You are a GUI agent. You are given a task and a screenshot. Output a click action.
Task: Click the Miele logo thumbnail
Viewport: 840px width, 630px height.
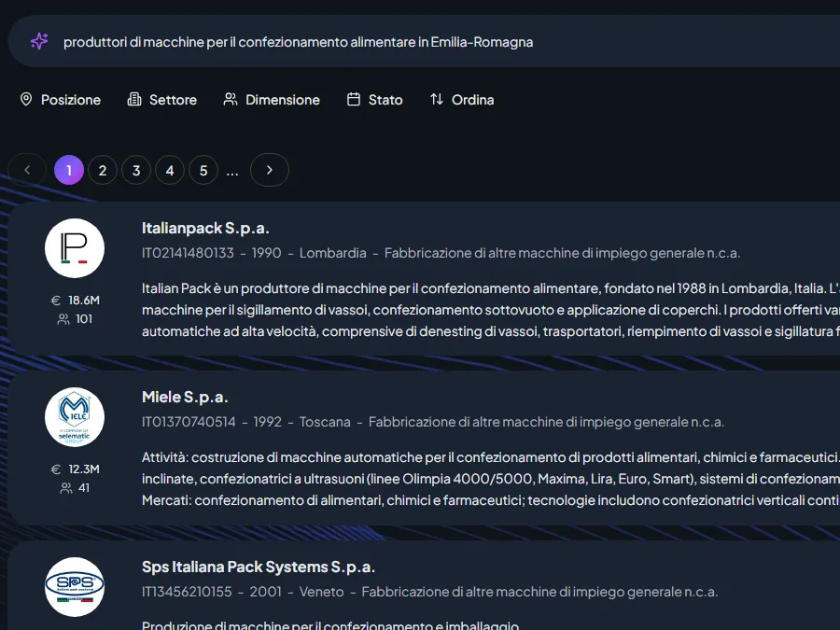[x=75, y=417]
